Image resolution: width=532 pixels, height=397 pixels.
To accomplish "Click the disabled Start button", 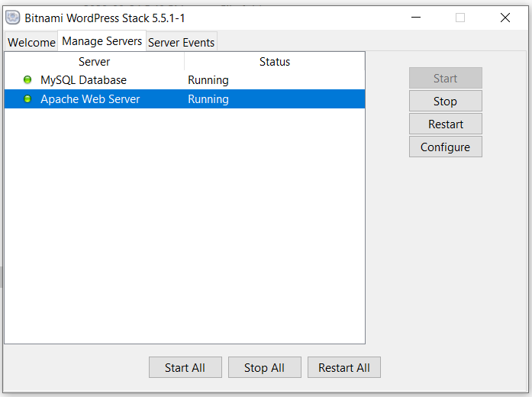I will coord(446,78).
